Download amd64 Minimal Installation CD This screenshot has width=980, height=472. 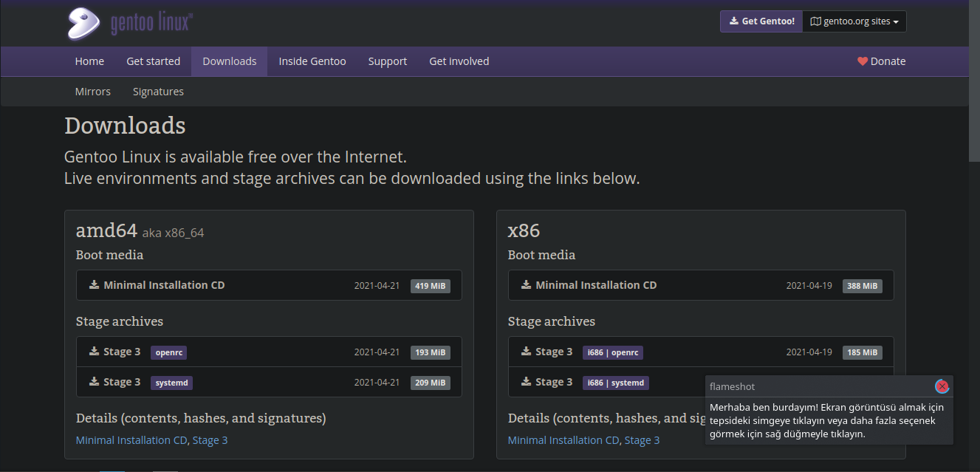(269, 285)
